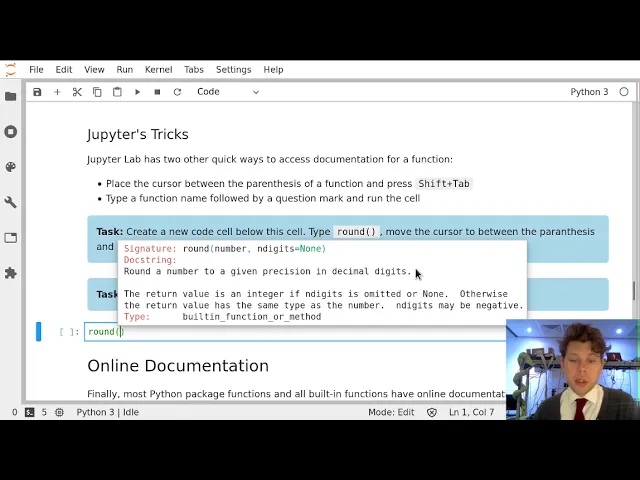Run the selected cell with play icon
Viewport: 640px width, 480px height.
[138, 92]
